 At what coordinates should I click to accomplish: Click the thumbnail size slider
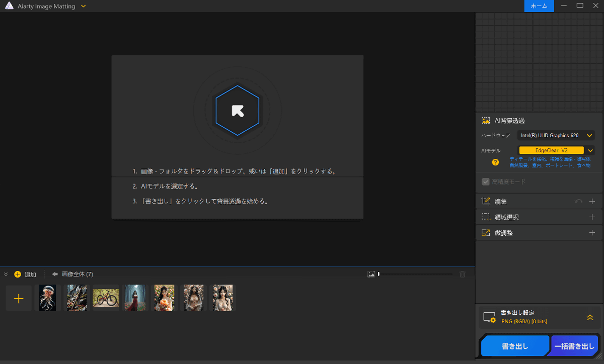(x=415, y=274)
